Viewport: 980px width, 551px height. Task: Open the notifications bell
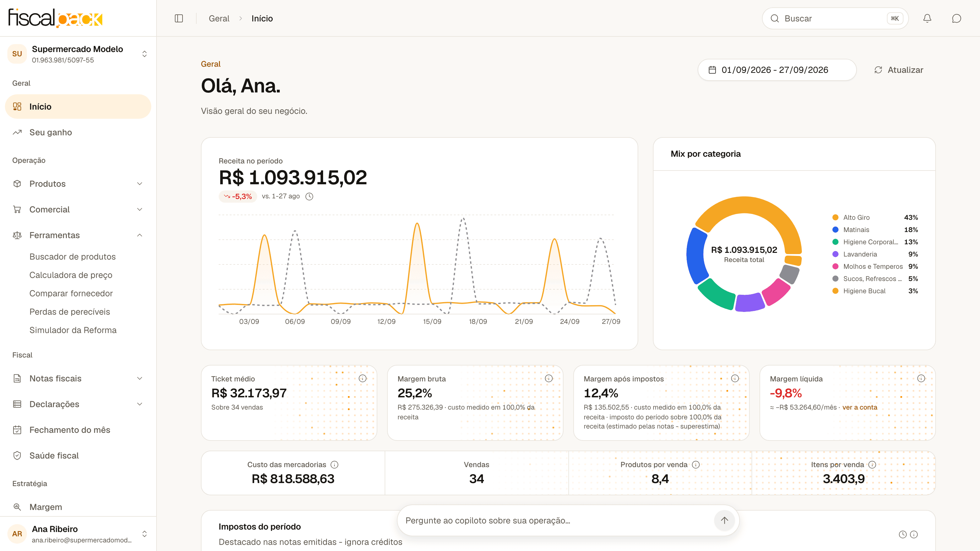coord(927,18)
